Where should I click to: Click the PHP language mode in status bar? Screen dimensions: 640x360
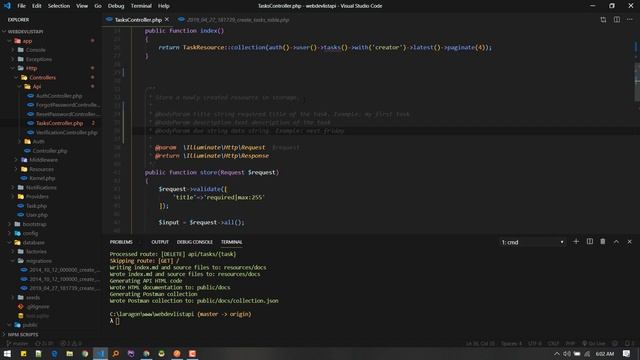pos(570,343)
